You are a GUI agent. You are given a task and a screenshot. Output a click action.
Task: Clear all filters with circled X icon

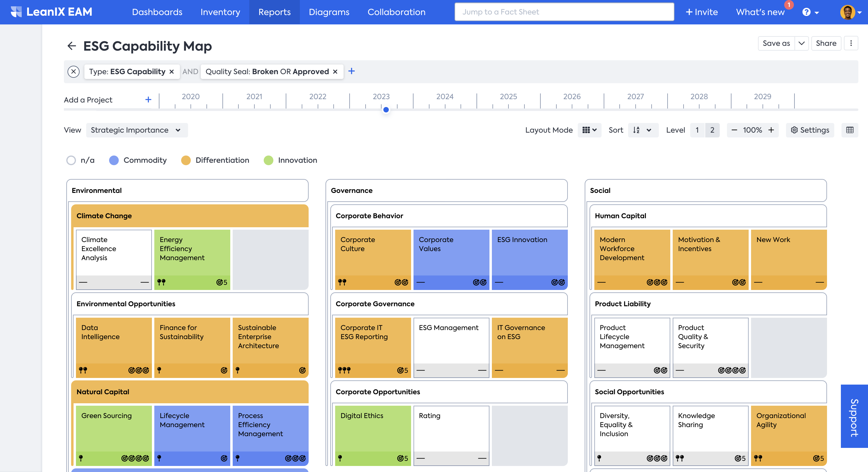(74, 71)
